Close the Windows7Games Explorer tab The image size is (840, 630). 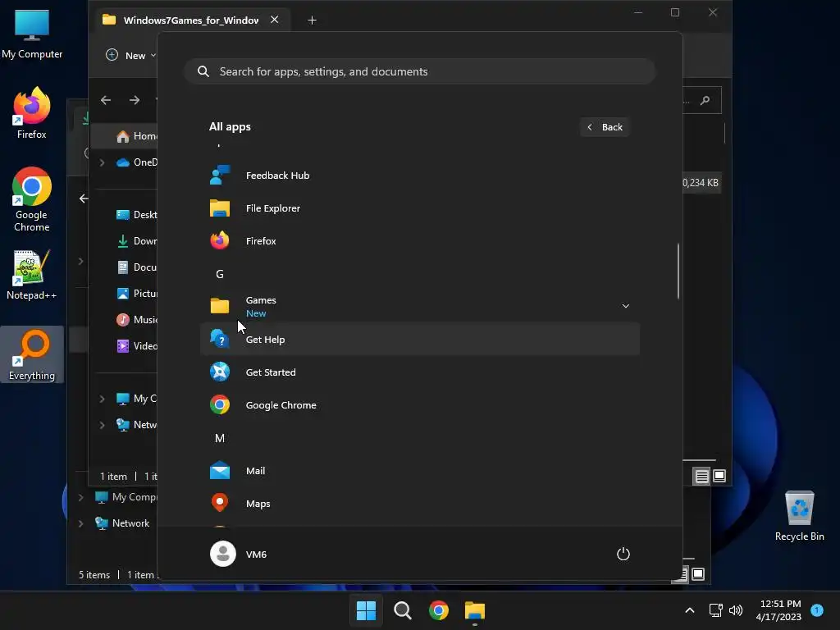(x=274, y=20)
